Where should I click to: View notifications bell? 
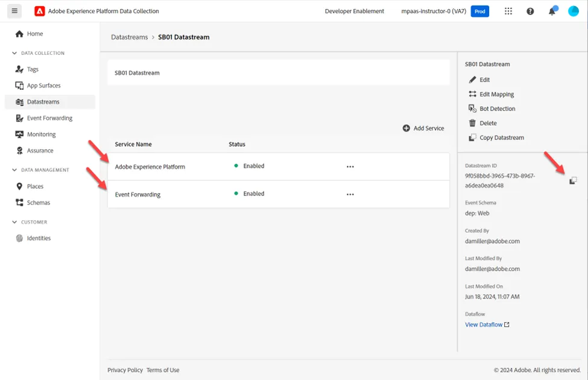tap(552, 11)
